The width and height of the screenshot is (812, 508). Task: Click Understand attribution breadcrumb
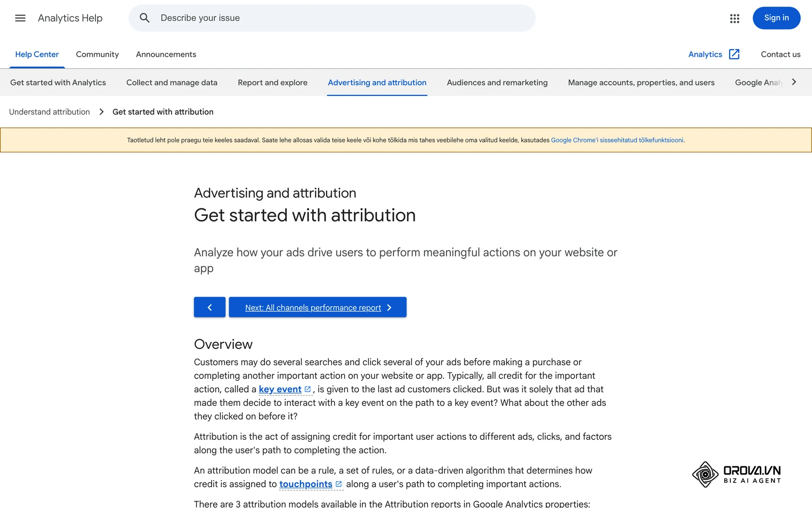49,112
